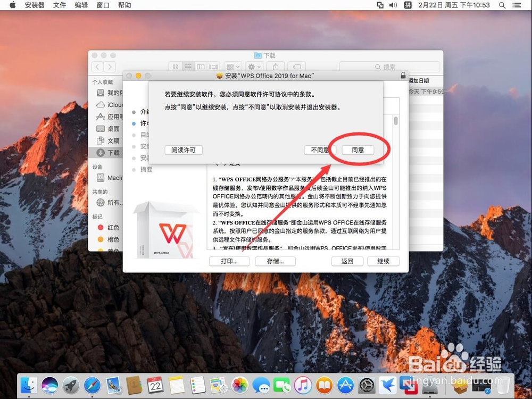The image size is (532, 399).
Task: Open Safari from the Dock
Action: [92, 385]
